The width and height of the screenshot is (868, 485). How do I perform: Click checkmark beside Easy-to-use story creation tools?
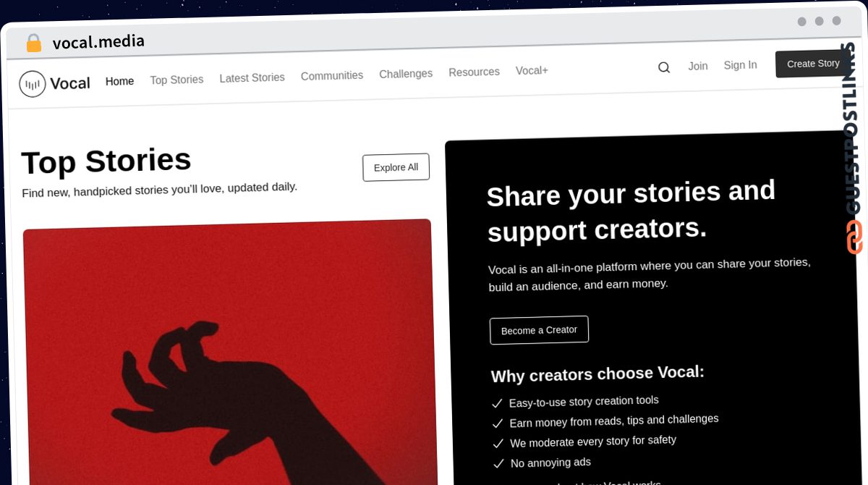[x=497, y=404]
